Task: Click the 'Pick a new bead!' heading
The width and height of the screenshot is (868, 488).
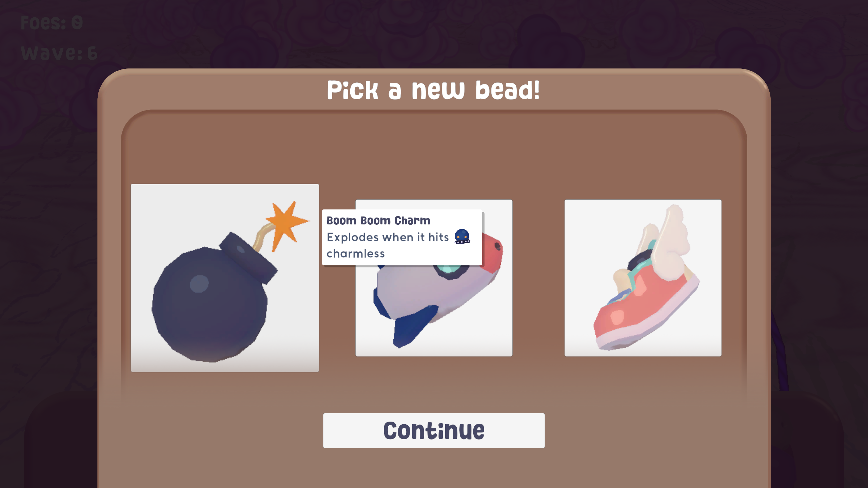Action: click(x=433, y=90)
